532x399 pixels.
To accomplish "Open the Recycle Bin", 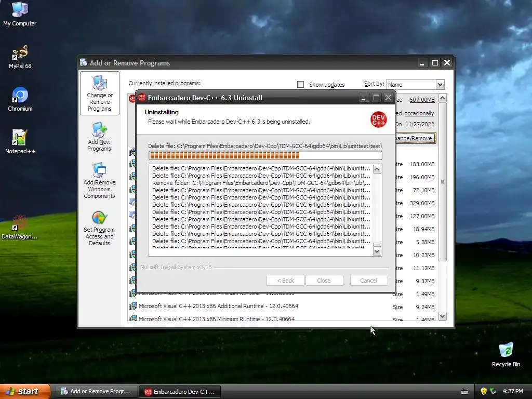I will click(x=506, y=354).
